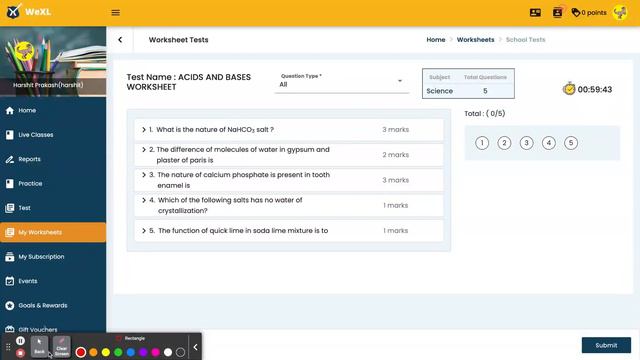Select the orange pen color

tap(93, 352)
